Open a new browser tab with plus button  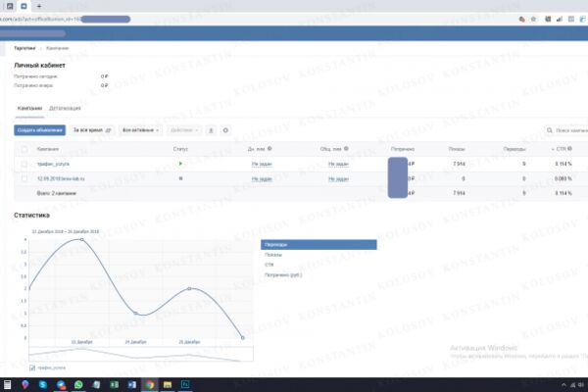coord(39,6)
